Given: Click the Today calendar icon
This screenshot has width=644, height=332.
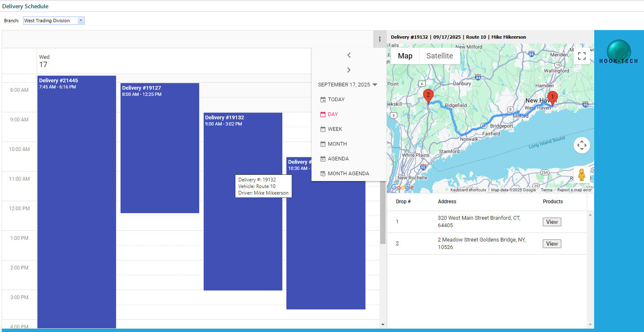Looking at the screenshot, I should pyautogui.click(x=323, y=100).
